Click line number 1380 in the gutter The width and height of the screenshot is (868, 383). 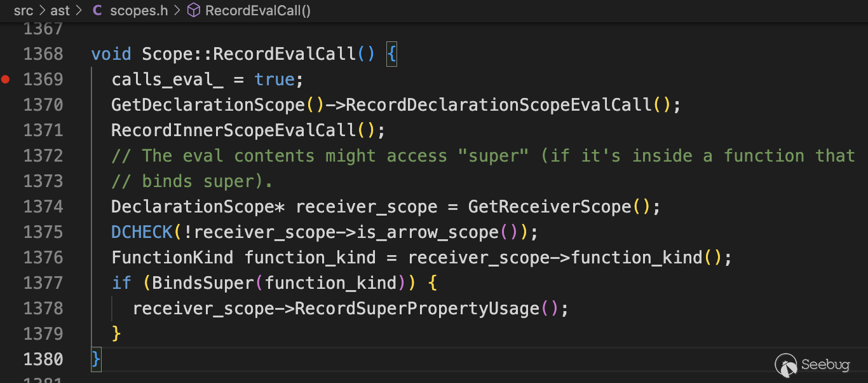(x=43, y=359)
